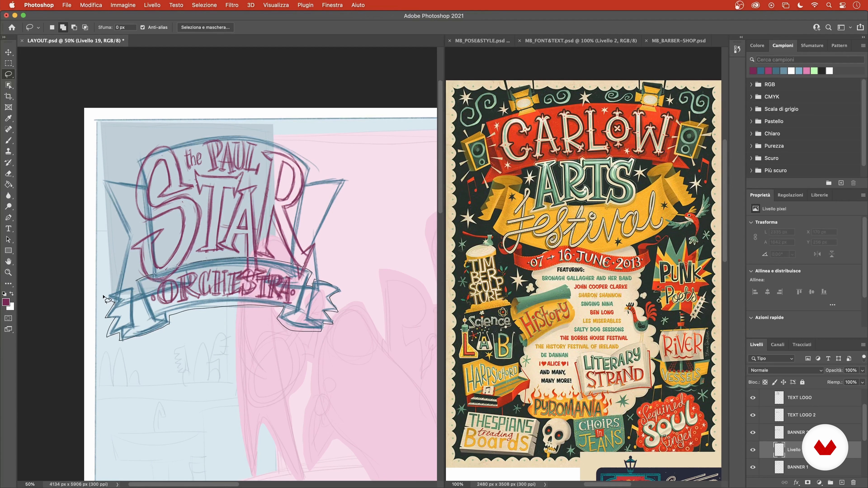The height and width of the screenshot is (488, 868).
Task: Open the Filtro menu
Action: (232, 5)
